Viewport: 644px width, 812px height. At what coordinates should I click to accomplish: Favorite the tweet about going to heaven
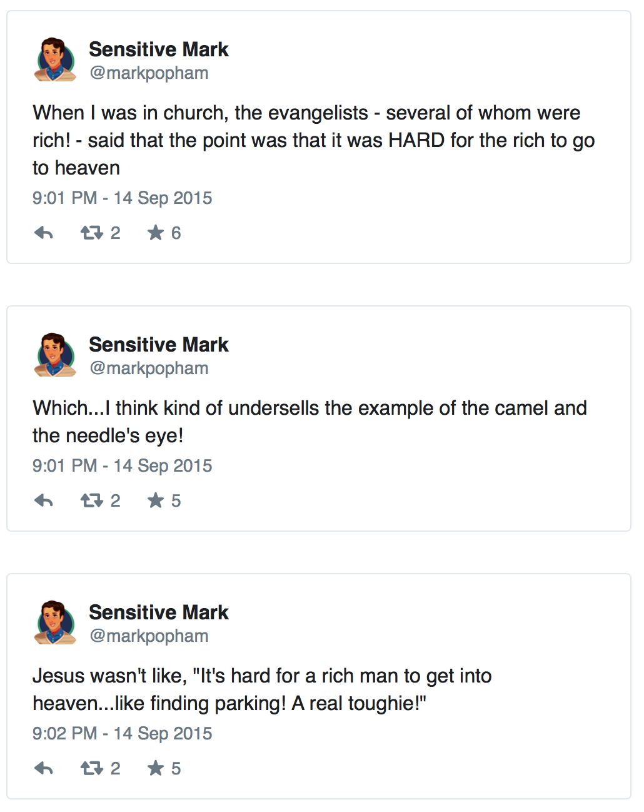coord(156,233)
